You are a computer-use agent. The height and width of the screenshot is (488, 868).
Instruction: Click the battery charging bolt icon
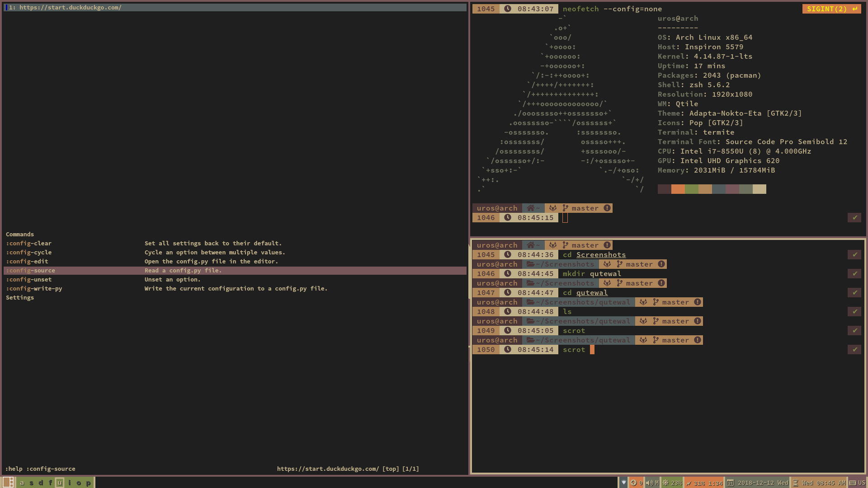point(689,483)
